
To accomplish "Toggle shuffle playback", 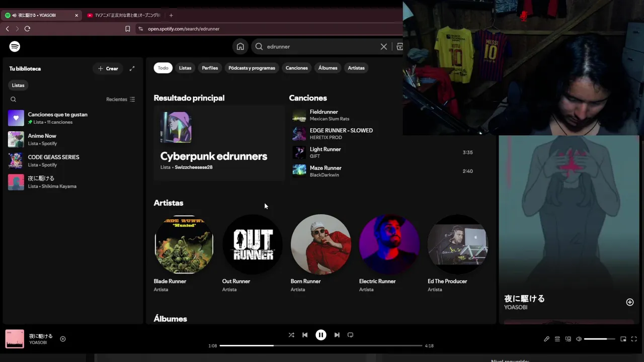I will click(291, 335).
